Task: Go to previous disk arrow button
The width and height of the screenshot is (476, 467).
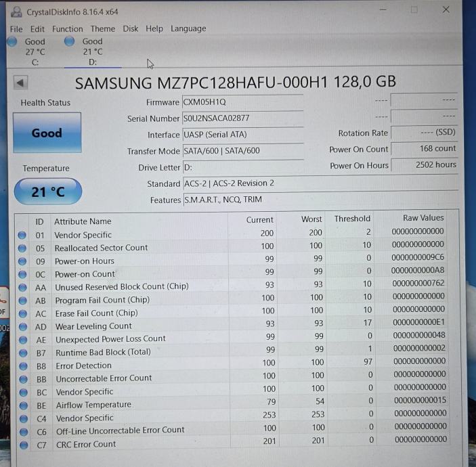Action: 20,83
